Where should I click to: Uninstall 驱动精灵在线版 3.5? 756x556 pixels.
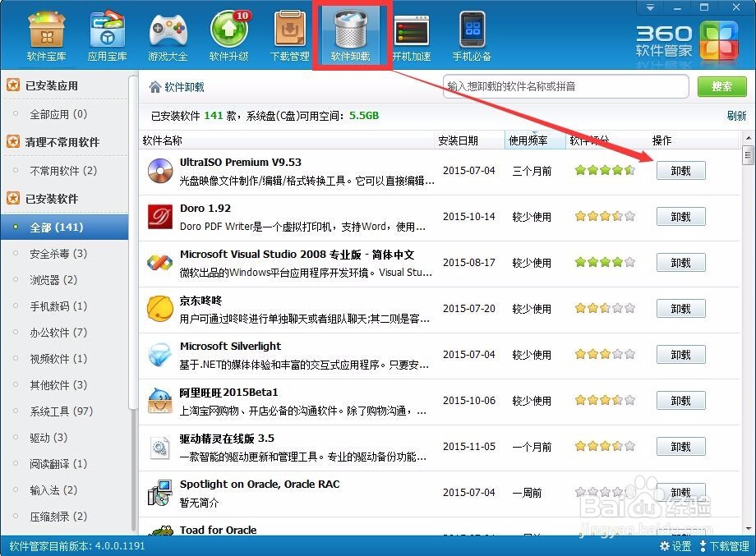tap(680, 447)
